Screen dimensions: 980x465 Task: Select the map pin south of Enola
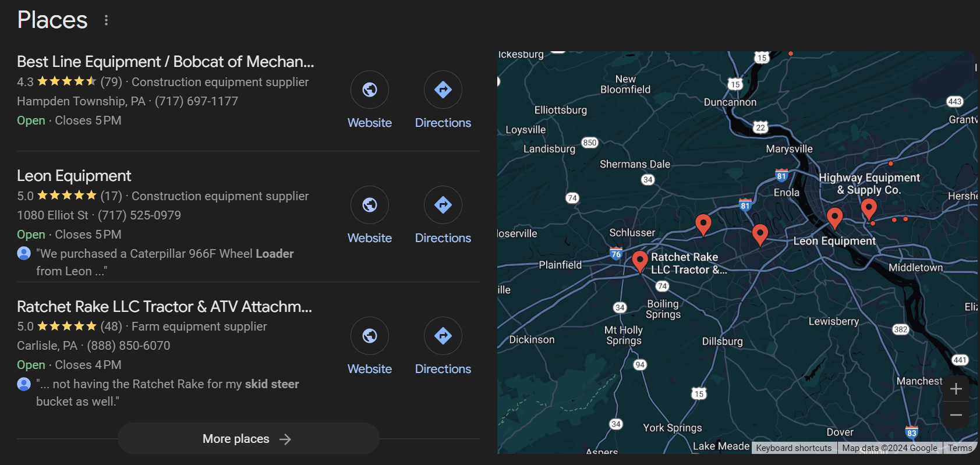click(760, 235)
